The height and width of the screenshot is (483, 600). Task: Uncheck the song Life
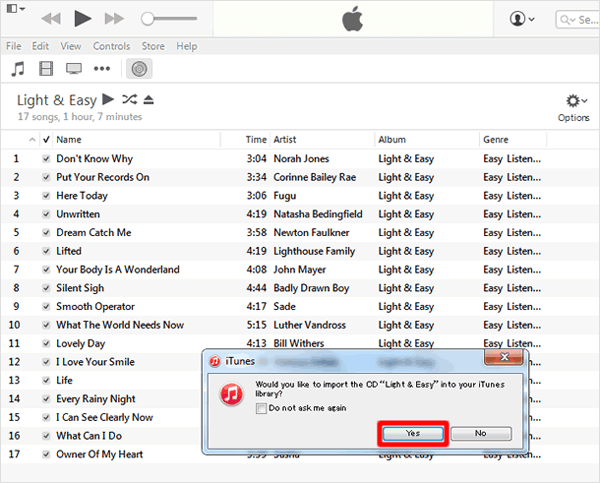tap(46, 380)
